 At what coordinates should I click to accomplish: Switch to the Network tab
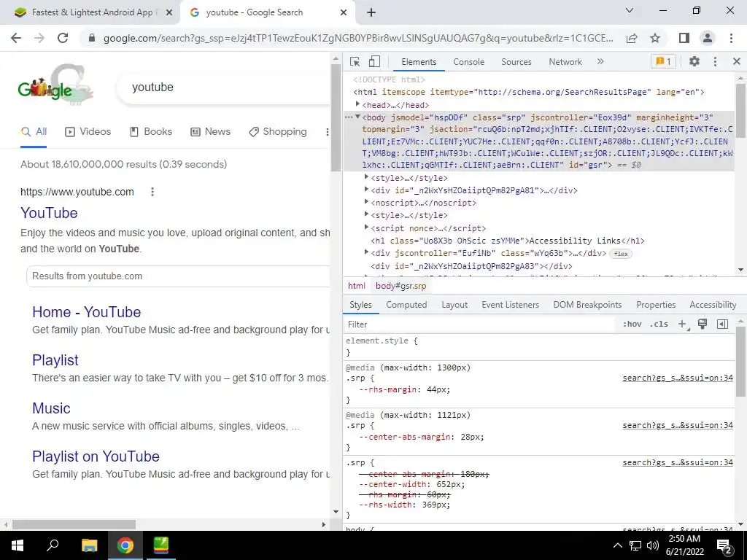[x=565, y=62]
